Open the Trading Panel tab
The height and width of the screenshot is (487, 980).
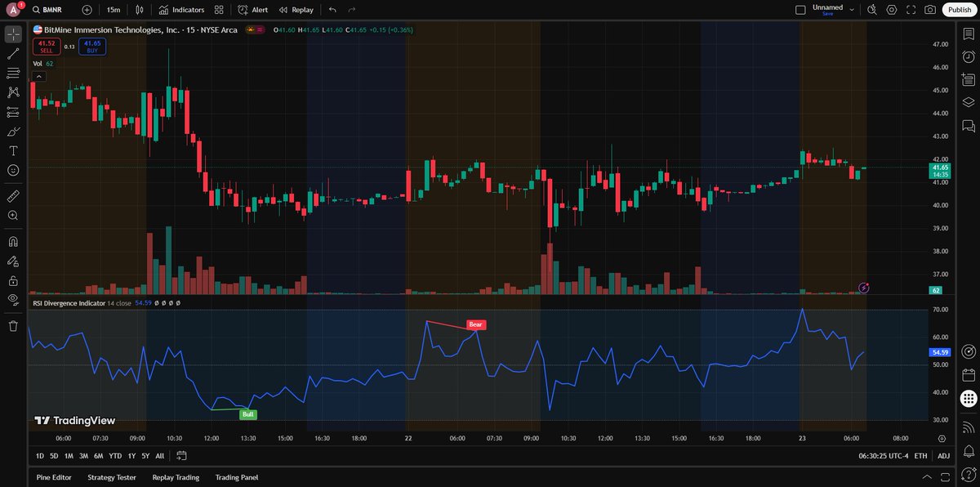click(237, 477)
